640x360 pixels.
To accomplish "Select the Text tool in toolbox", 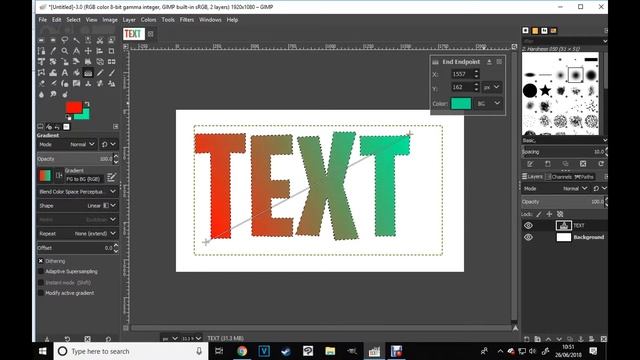I will pyautogui.click(x=64, y=73).
